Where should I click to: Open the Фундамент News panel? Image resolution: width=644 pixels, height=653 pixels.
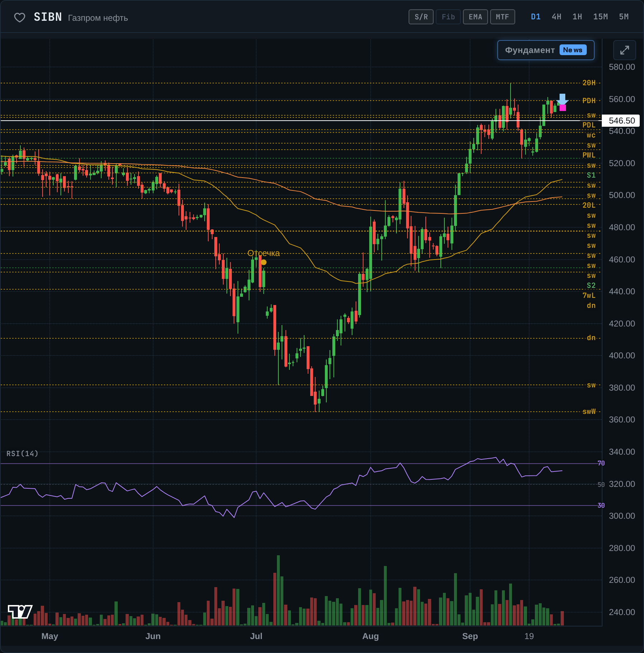click(x=546, y=50)
